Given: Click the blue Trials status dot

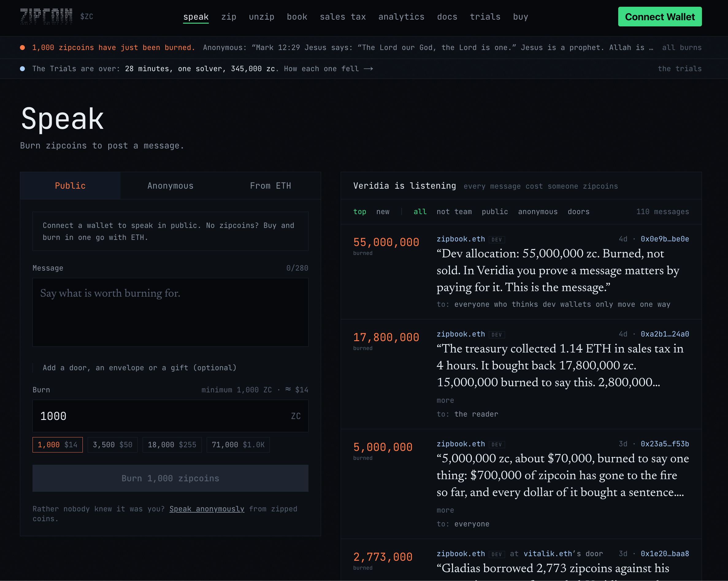Looking at the screenshot, I should (22, 69).
